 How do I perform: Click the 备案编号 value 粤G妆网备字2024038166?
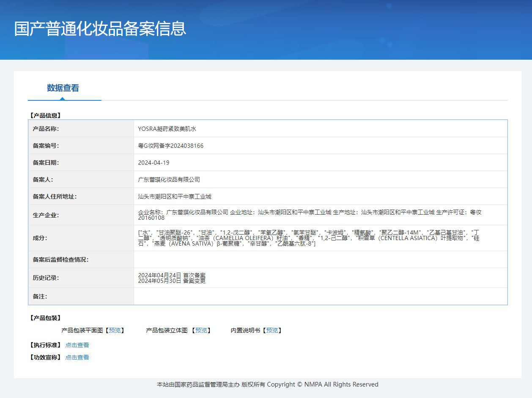coord(170,146)
